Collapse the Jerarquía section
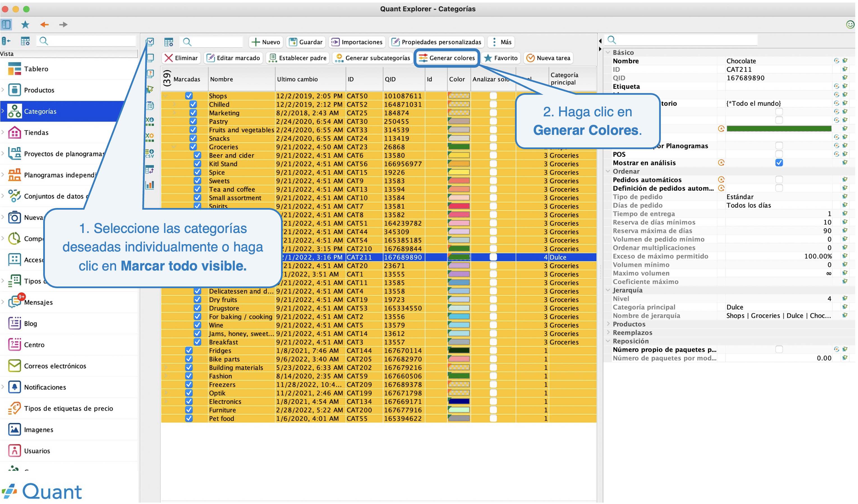This screenshot has height=504, width=858. [x=608, y=290]
